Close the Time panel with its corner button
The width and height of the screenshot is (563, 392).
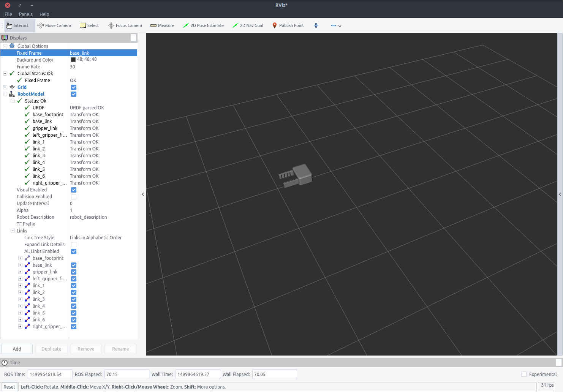click(x=558, y=362)
